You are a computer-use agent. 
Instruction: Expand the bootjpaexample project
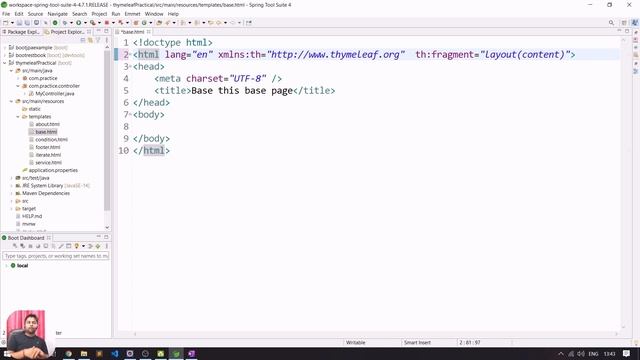(5, 48)
